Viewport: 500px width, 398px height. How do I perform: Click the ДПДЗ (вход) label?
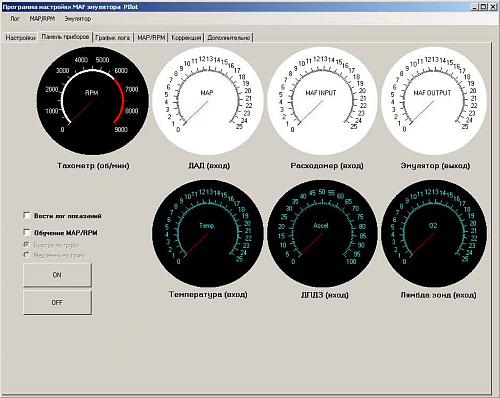click(325, 295)
